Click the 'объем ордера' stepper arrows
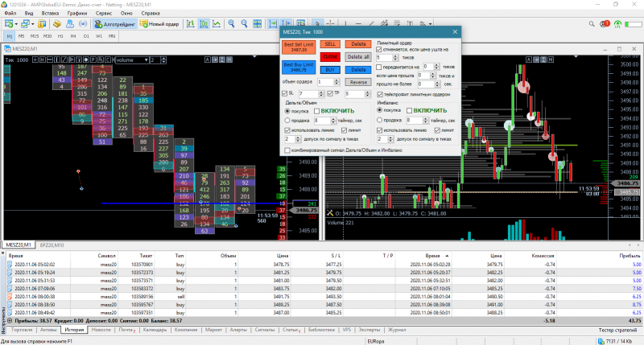The width and height of the screenshot is (644, 345). pyautogui.click(x=336, y=82)
